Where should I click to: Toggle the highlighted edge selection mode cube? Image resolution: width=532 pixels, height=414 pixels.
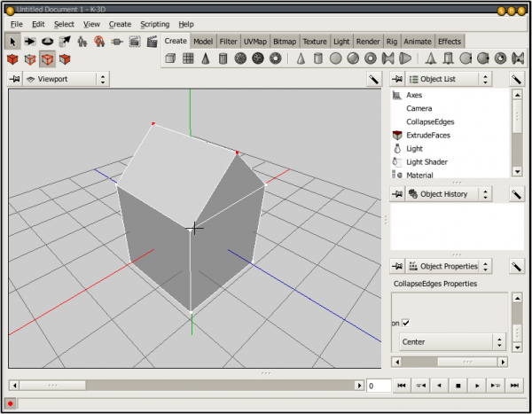[47, 59]
